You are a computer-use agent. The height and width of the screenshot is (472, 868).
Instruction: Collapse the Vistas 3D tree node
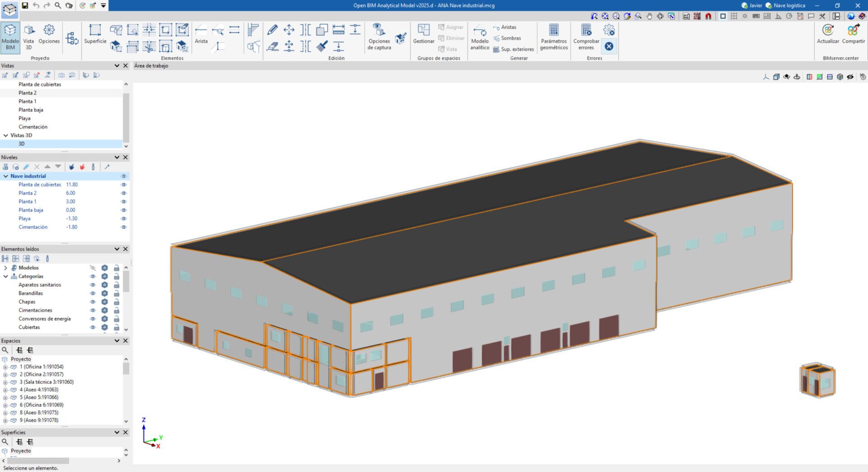pyautogui.click(x=6, y=135)
